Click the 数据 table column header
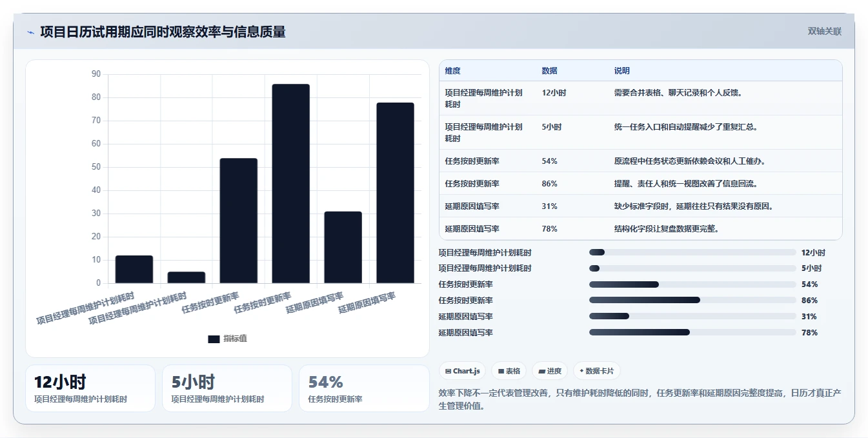Image resolution: width=868 pixels, height=438 pixels. pyautogui.click(x=550, y=71)
